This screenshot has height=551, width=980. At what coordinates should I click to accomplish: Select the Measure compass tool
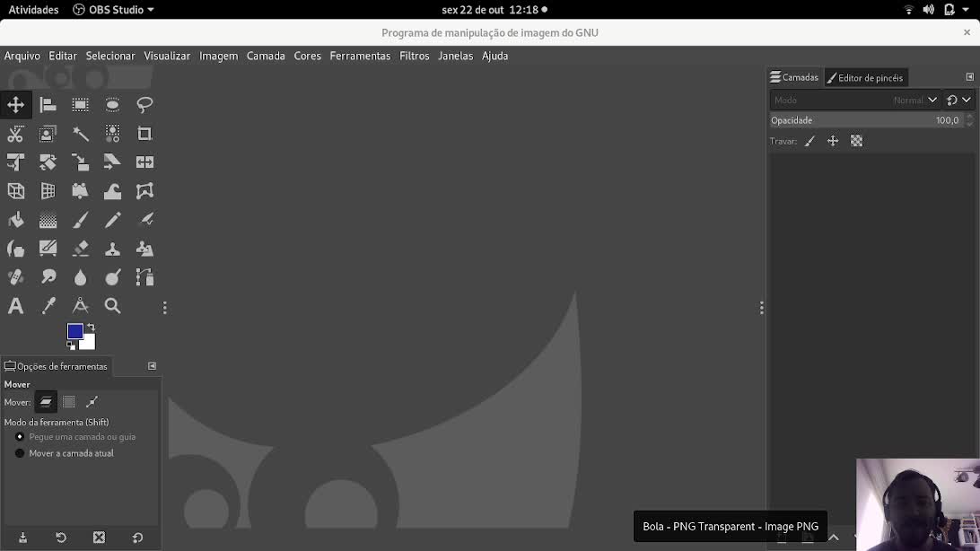click(80, 305)
